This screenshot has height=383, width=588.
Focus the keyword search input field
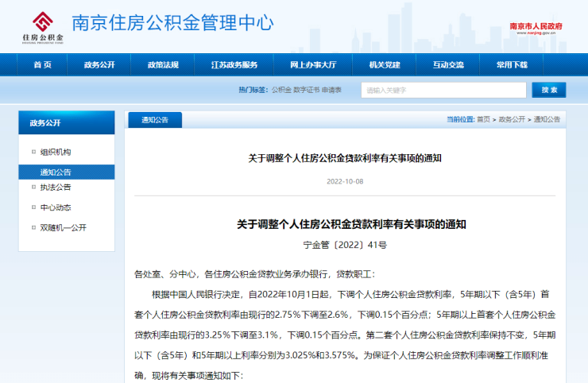pyautogui.click(x=441, y=91)
